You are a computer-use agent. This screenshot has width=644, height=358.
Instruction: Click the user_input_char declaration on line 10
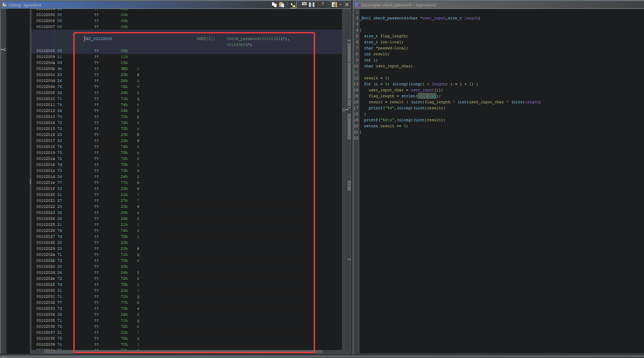[388, 66]
